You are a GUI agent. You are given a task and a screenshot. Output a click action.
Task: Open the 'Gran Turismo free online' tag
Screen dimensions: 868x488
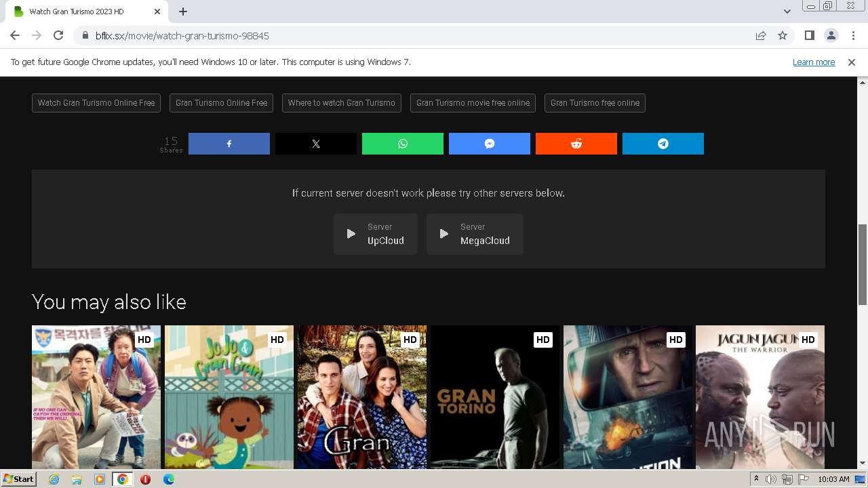pos(595,103)
